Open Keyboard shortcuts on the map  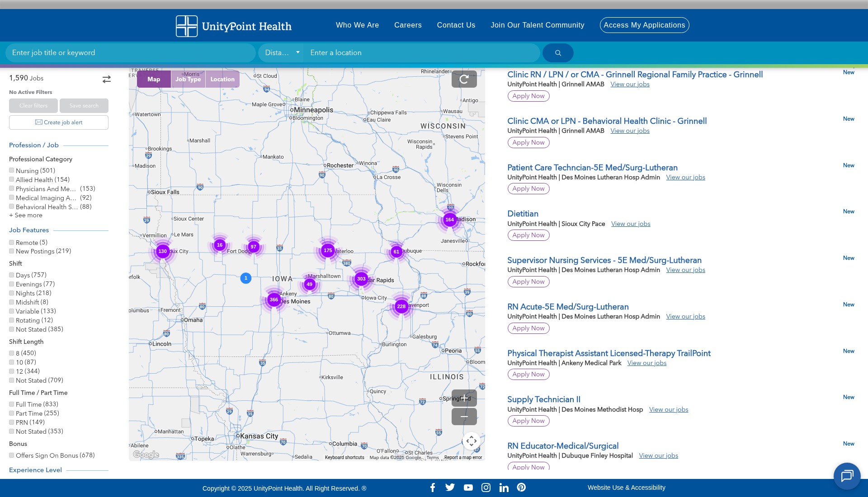pos(344,458)
